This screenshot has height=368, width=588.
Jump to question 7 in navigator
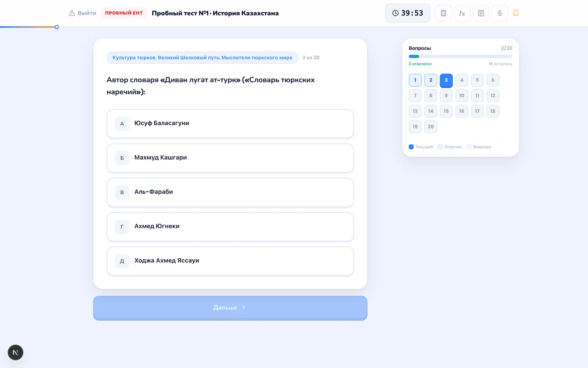[415, 96]
